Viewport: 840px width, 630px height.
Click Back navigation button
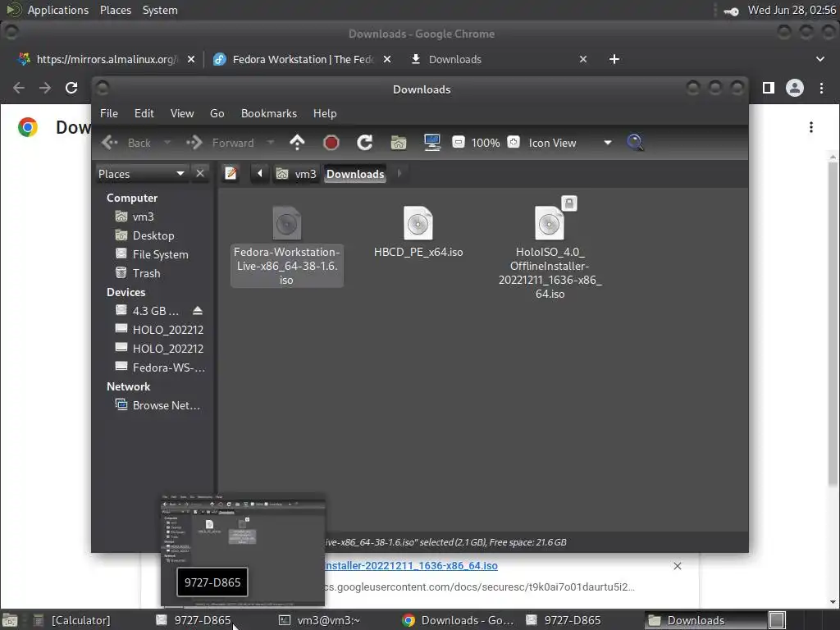127,143
